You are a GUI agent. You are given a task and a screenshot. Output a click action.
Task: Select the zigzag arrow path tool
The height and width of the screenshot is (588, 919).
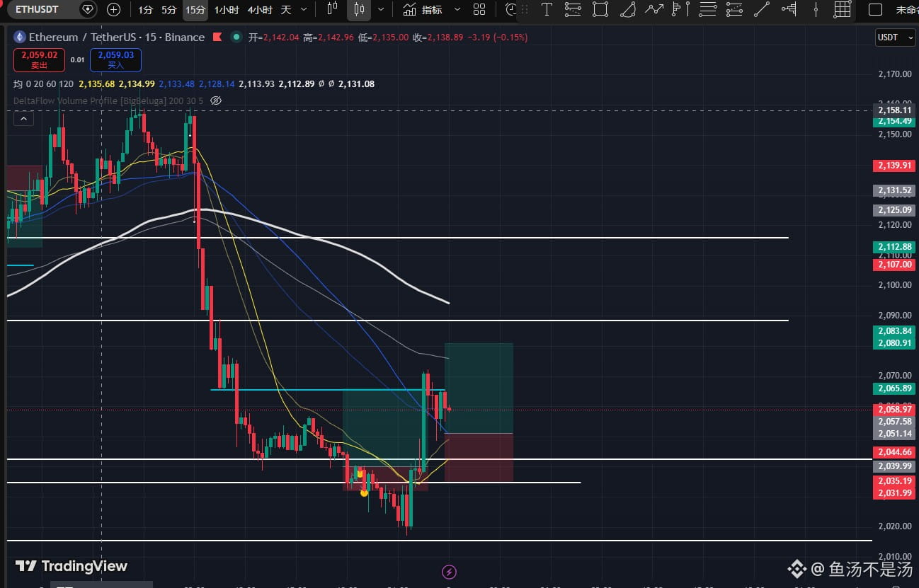[x=654, y=10]
